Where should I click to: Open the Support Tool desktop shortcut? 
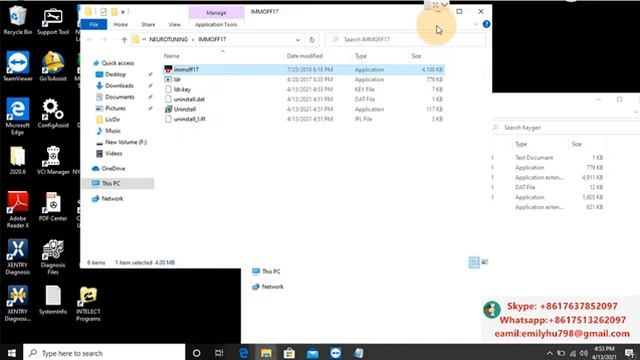(53, 20)
